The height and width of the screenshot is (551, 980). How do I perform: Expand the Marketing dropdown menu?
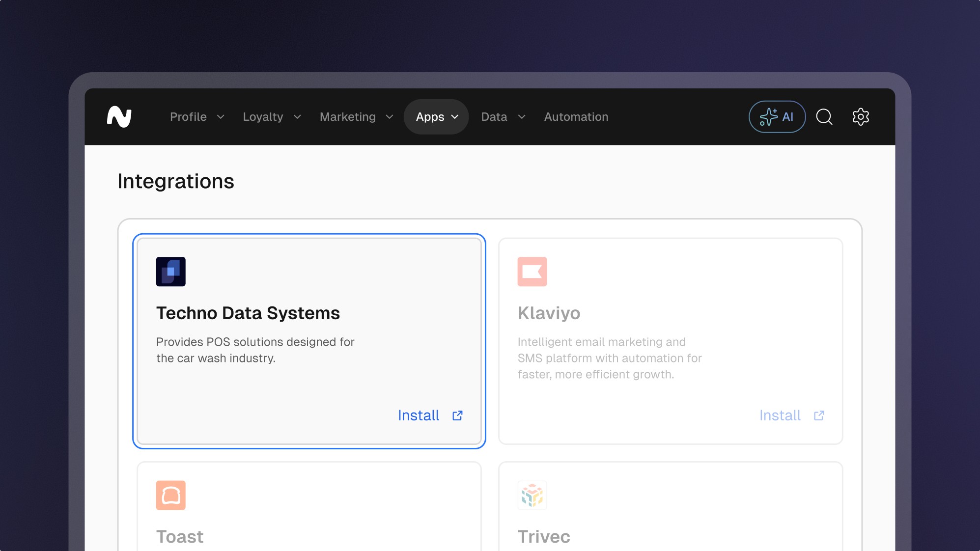(356, 117)
